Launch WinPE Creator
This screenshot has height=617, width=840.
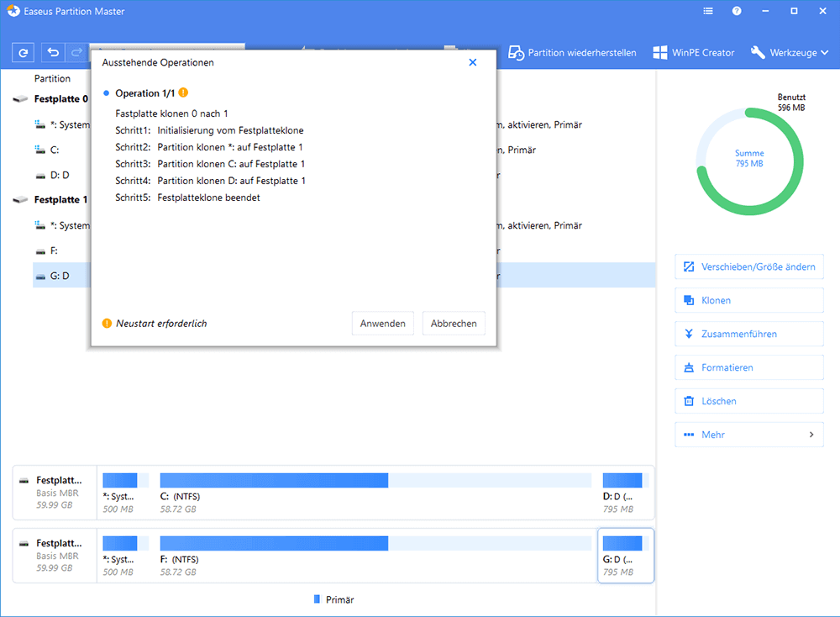click(x=693, y=52)
